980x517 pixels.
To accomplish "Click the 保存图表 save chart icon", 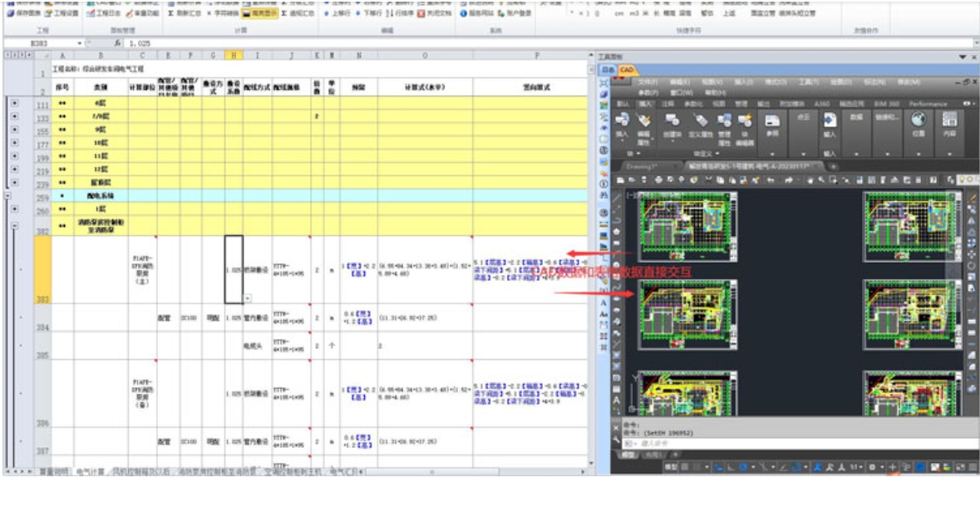I will coord(10,14).
